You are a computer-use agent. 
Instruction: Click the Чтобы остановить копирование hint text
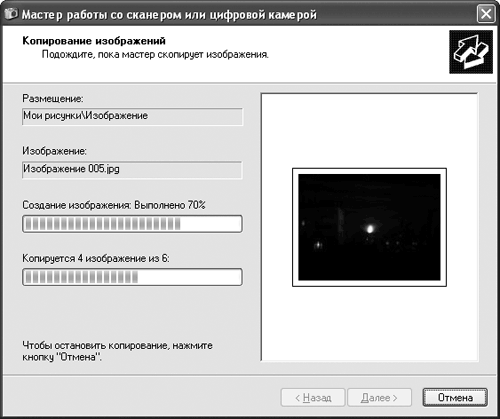[x=117, y=351]
